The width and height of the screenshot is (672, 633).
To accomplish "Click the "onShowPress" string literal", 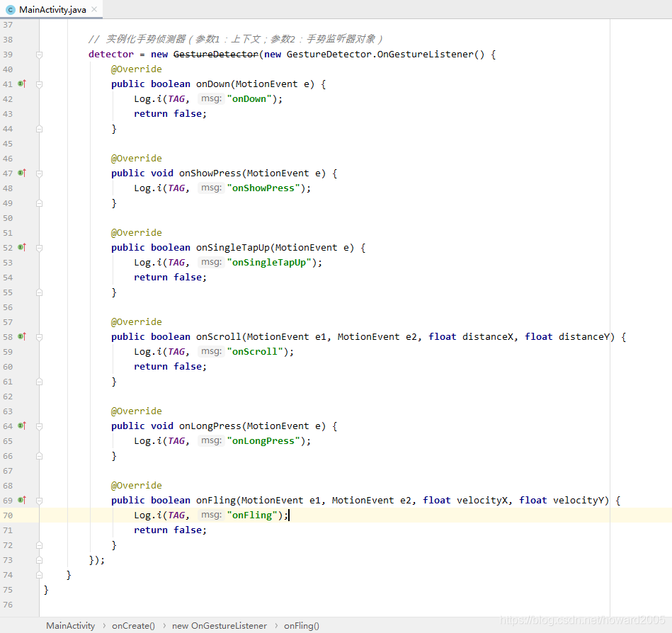I will tap(263, 188).
